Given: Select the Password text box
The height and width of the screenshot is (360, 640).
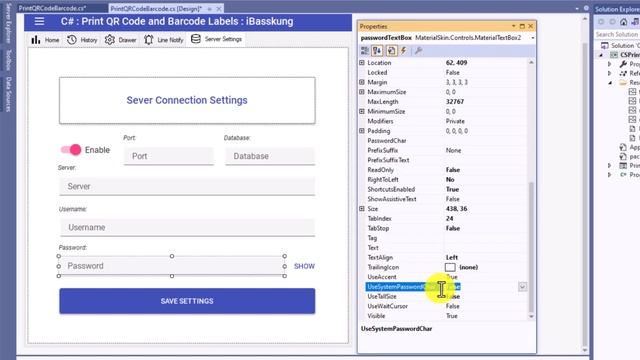Looking at the screenshot, I should tap(171, 266).
